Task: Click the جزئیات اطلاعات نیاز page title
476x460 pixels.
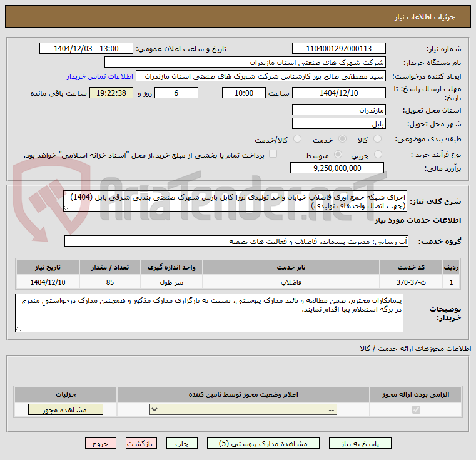Action: pyautogui.click(x=425, y=17)
